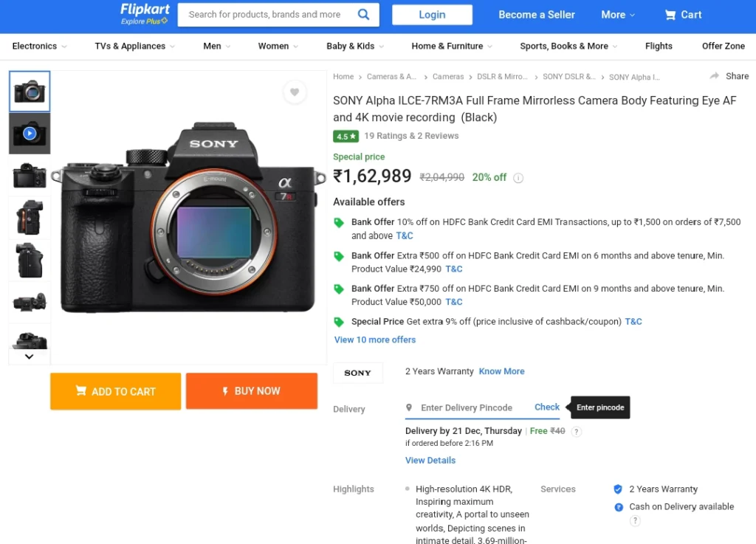The width and height of the screenshot is (756, 544).
Task: Go to Offer Zone
Action: [x=724, y=47]
